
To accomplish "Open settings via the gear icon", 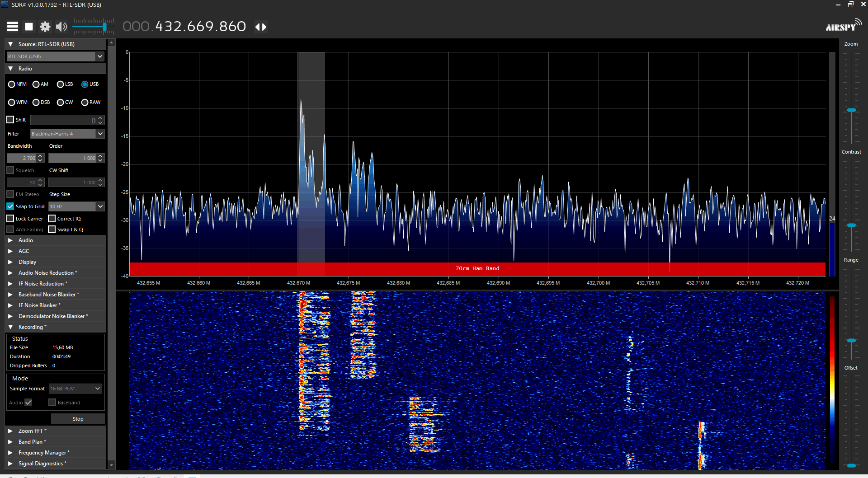I will [45, 27].
